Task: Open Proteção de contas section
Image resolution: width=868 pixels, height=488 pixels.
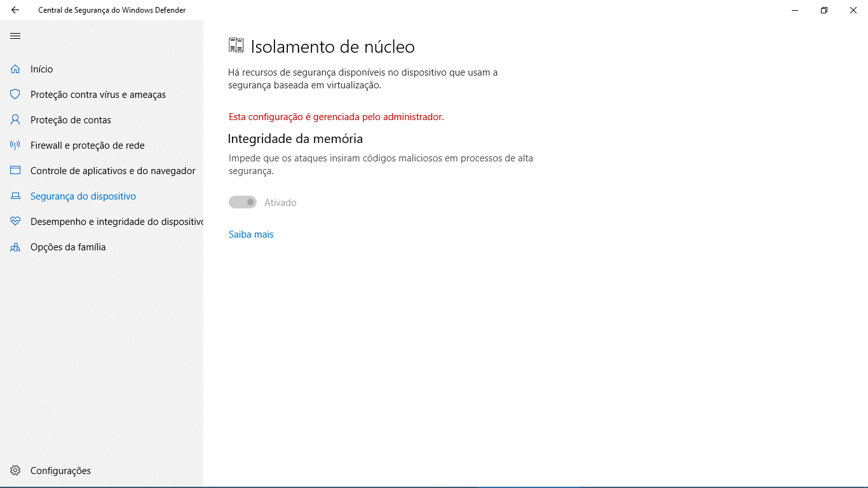Action: click(102, 120)
